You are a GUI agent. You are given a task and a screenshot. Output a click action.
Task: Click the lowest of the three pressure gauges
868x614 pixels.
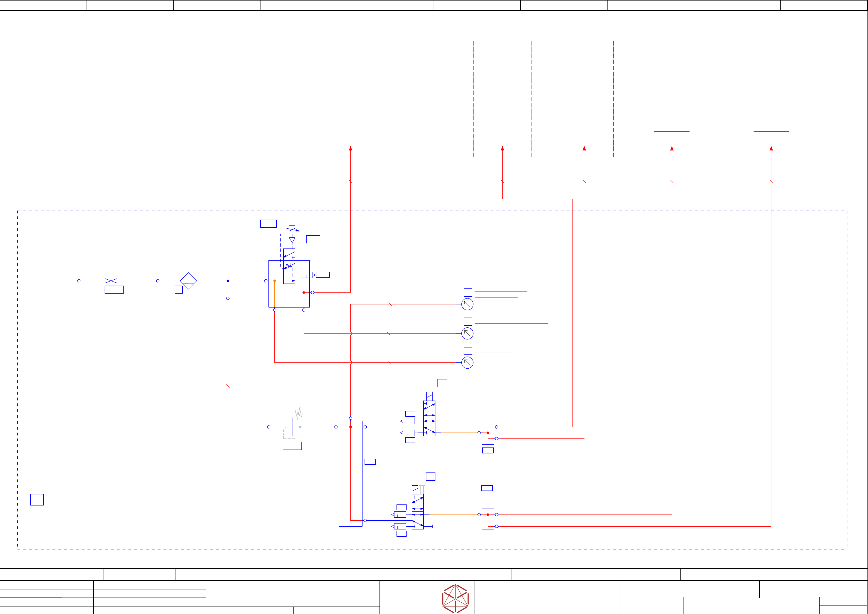tap(467, 362)
